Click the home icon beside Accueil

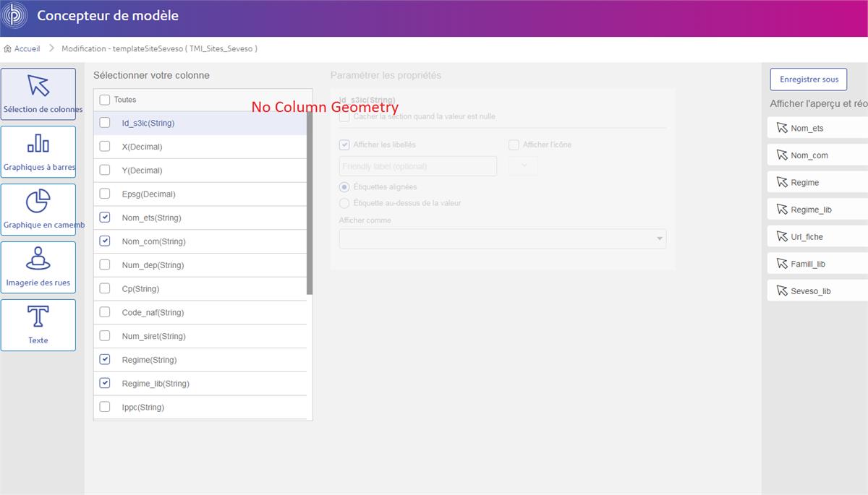tap(7, 48)
